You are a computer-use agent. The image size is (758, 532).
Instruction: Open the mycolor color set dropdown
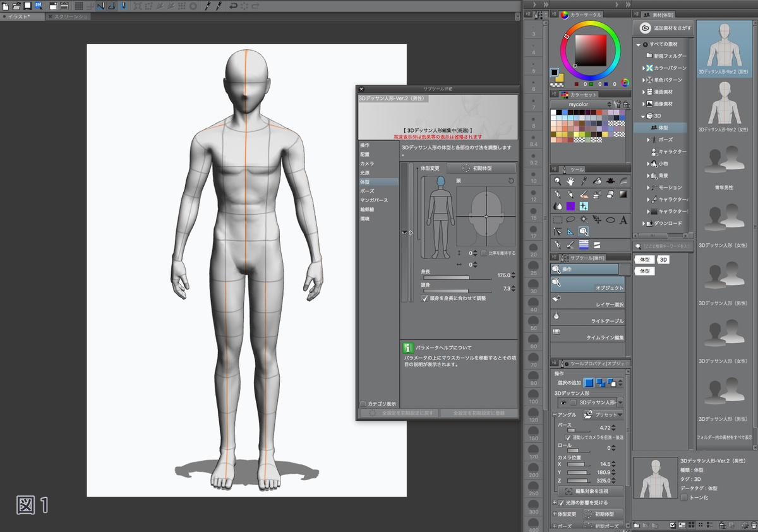point(581,104)
